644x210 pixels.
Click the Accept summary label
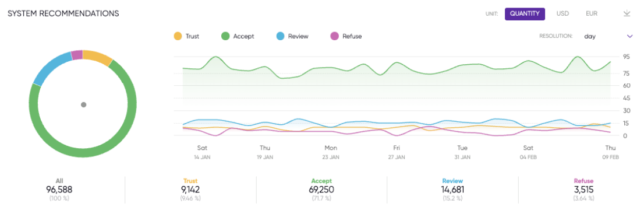(x=321, y=181)
